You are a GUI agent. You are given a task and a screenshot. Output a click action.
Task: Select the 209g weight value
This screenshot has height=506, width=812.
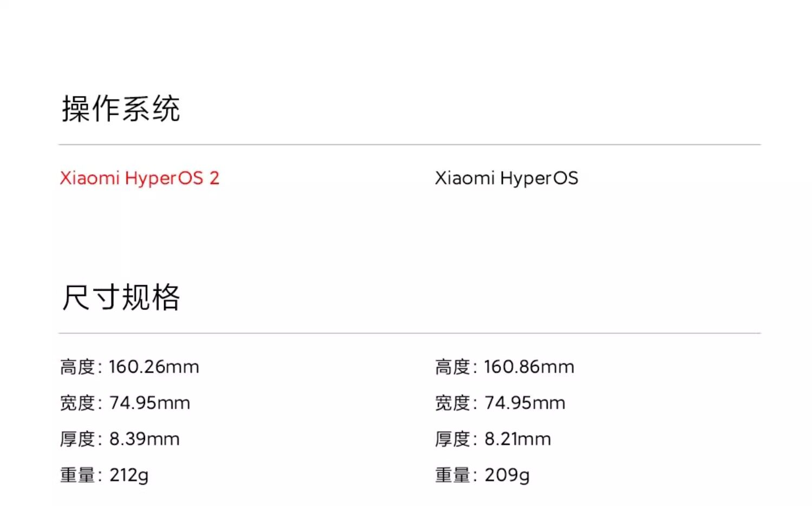[507, 475]
